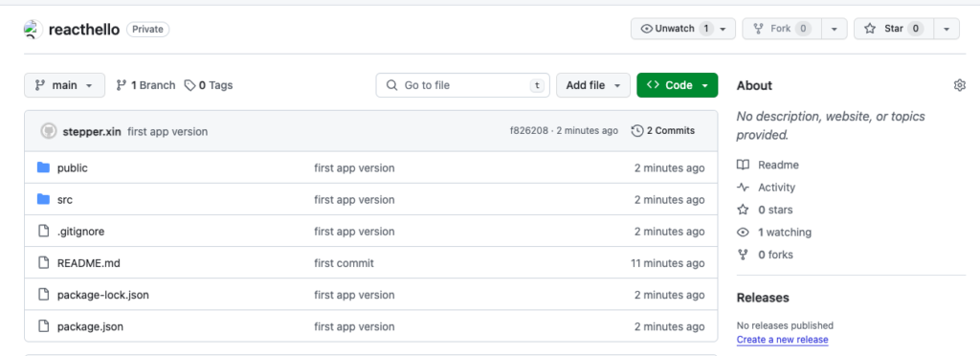
Task: Click the branch icon beside 1 Branch
Action: (122, 85)
